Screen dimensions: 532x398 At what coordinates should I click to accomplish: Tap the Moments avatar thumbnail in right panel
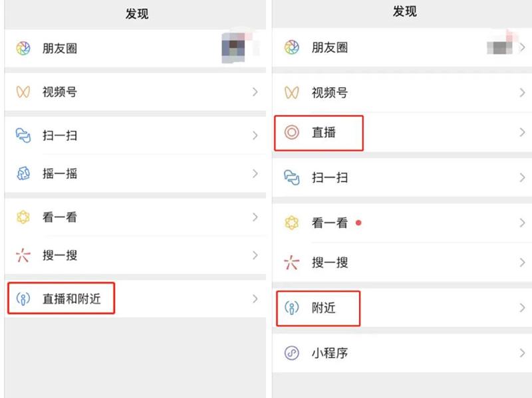(x=500, y=47)
